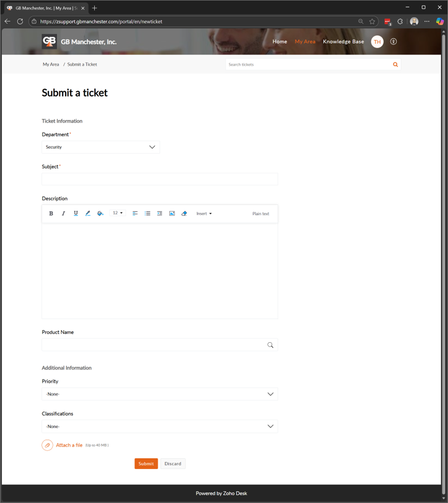Go to Home in top navigation
448x503 pixels.
(280, 42)
